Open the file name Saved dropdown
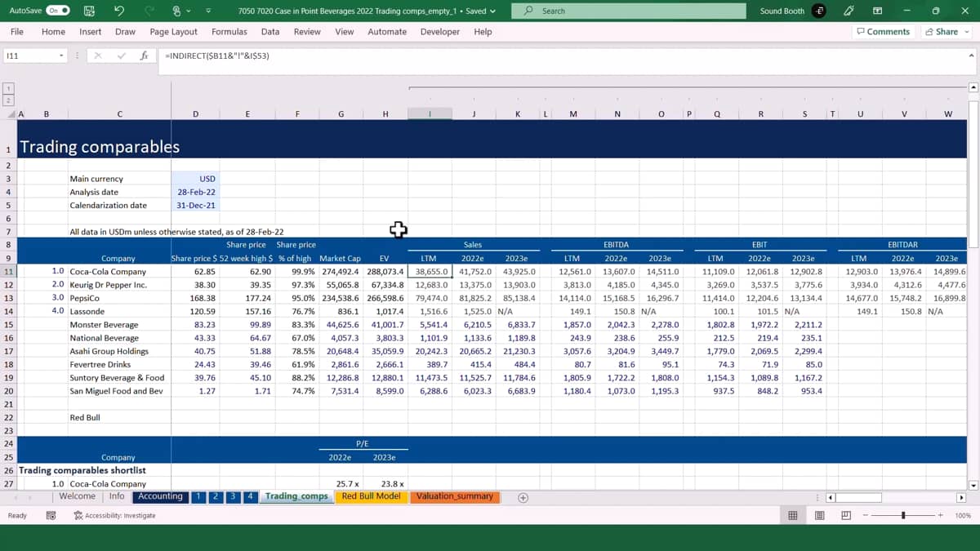This screenshot has width=980, height=551. pos(492,11)
